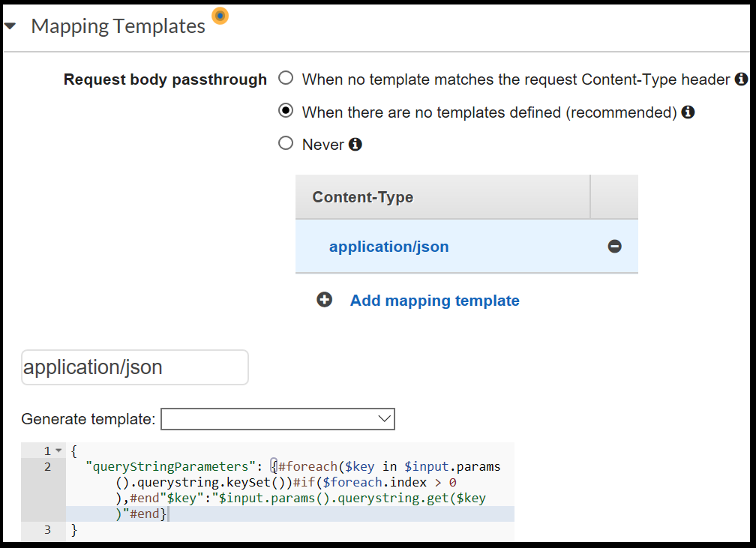Select 'When no template matches' passthrough option

(286, 78)
